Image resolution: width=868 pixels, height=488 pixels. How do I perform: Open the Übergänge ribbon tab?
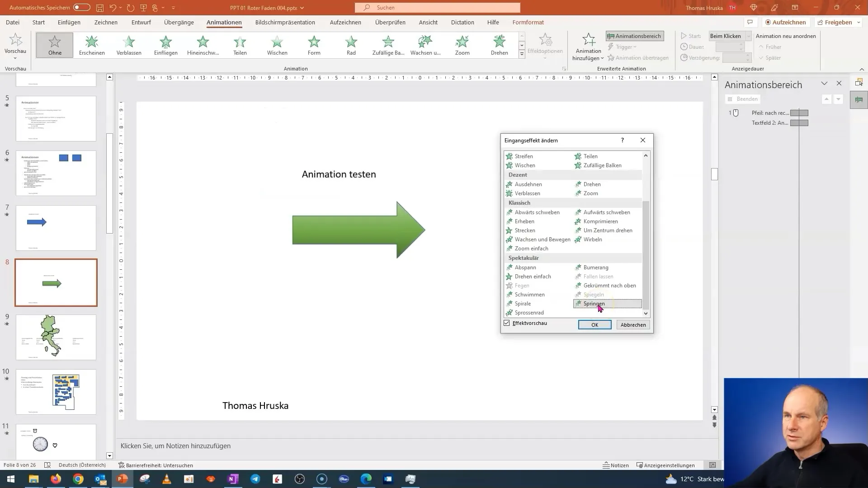[x=179, y=22]
